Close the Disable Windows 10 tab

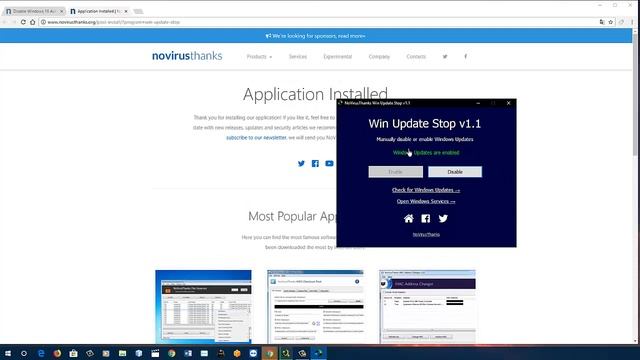coord(62,11)
